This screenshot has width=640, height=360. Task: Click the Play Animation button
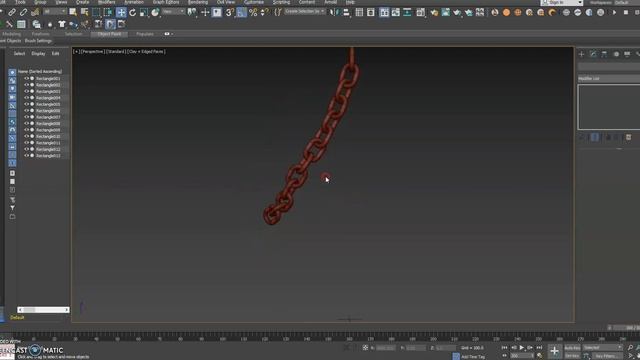coord(521,348)
